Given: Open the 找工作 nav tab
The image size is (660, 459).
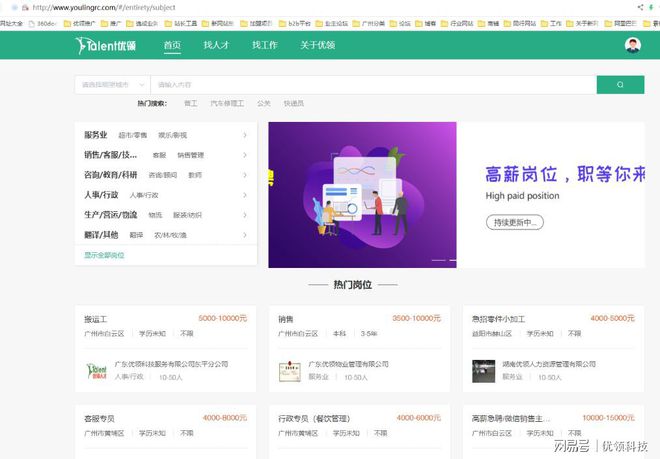Looking at the screenshot, I should (x=265, y=45).
